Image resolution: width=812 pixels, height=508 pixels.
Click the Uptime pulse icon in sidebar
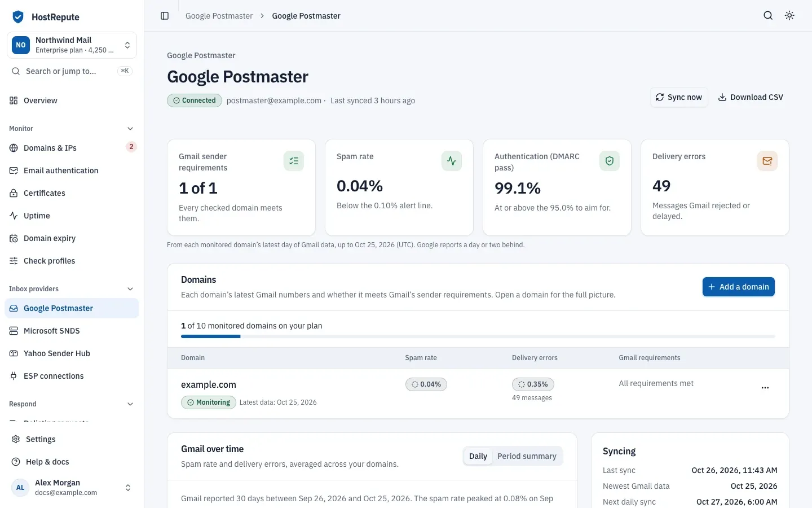click(x=14, y=216)
